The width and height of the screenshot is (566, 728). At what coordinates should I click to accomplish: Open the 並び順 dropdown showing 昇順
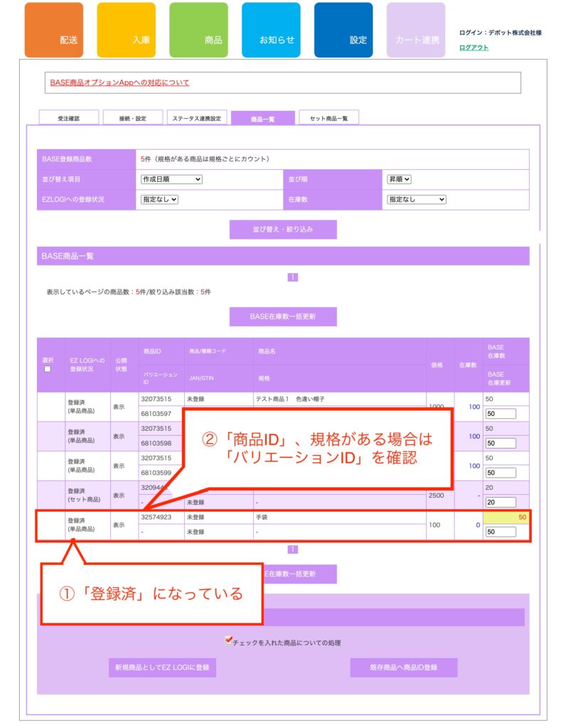tap(399, 179)
